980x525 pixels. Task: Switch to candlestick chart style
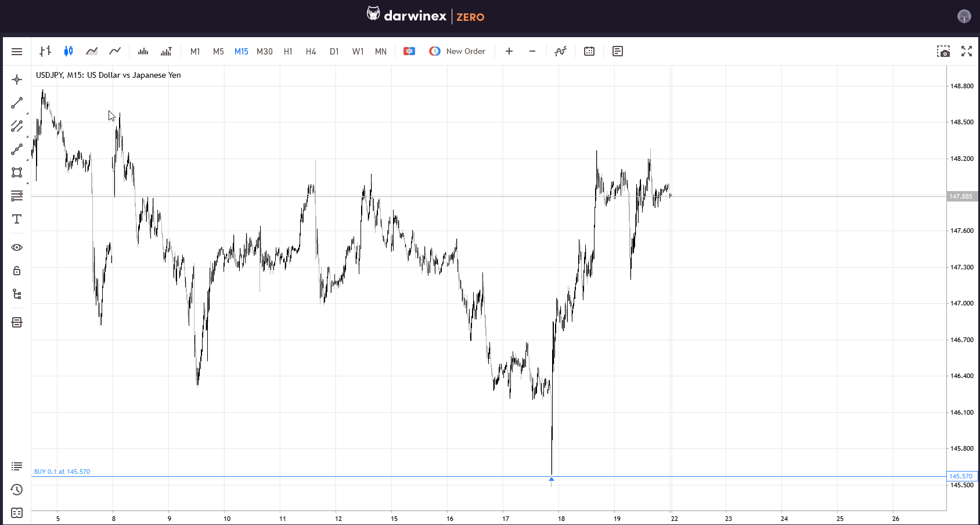click(x=69, y=51)
